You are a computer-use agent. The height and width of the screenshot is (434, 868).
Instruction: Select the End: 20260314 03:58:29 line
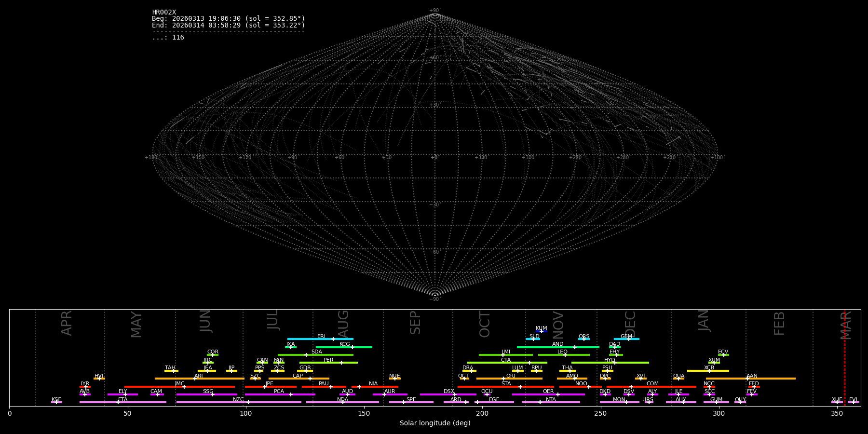coord(229,25)
